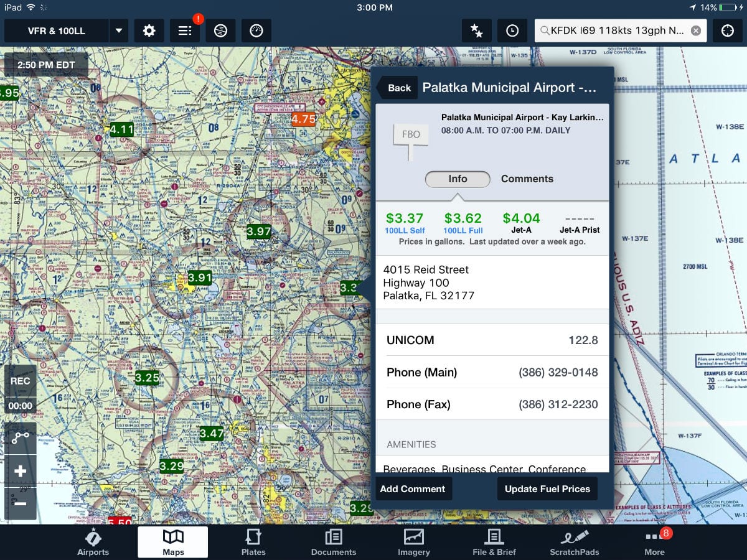Clear the route search field text
Image resolution: width=747 pixels, height=560 pixels.
tap(696, 30)
